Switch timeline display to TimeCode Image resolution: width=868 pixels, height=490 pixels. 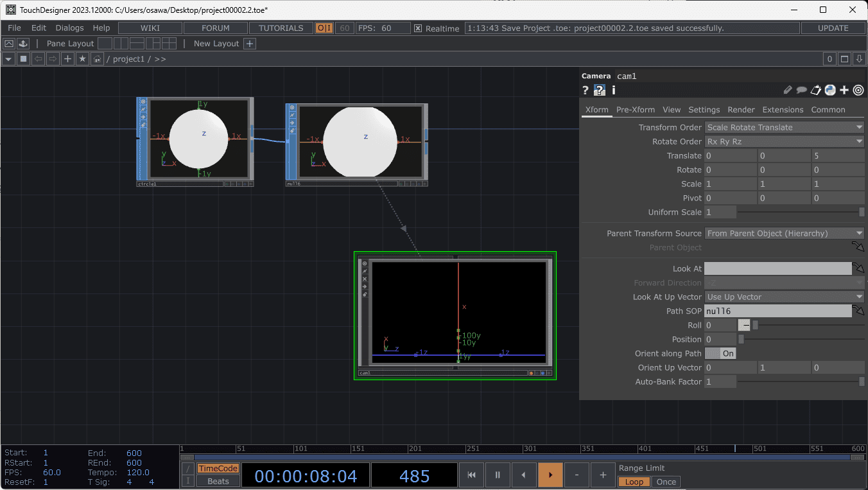(x=218, y=468)
